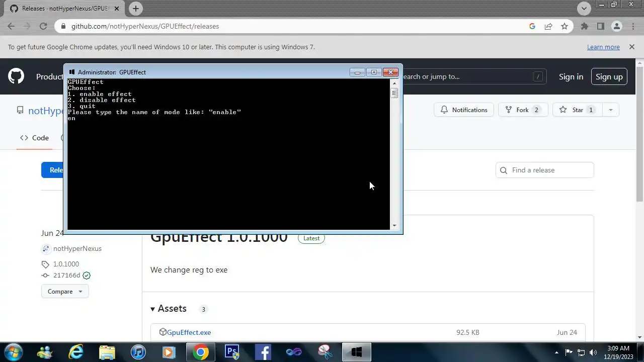Open the network tray icon
Screen dimensions: 644x362
(581, 352)
